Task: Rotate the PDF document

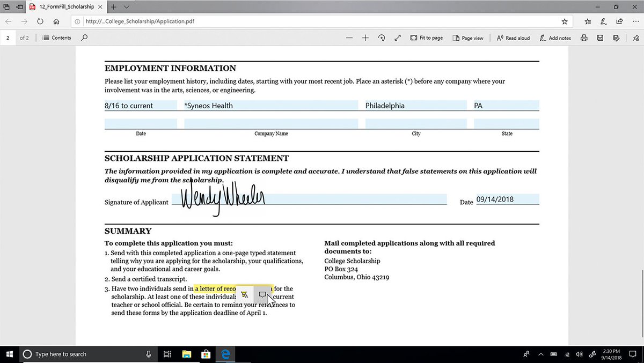Action: pos(381,38)
